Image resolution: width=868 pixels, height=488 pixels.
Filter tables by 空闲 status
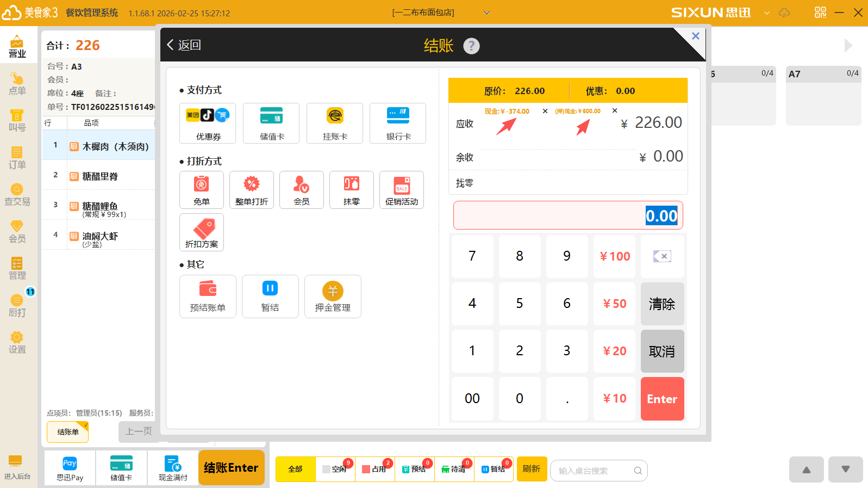coord(335,469)
